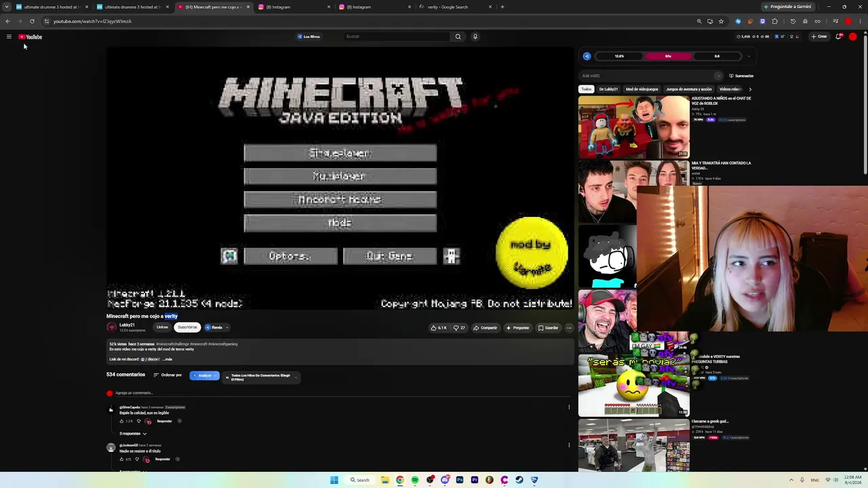Open the red account avatar menu
The image size is (868, 488).
(853, 37)
